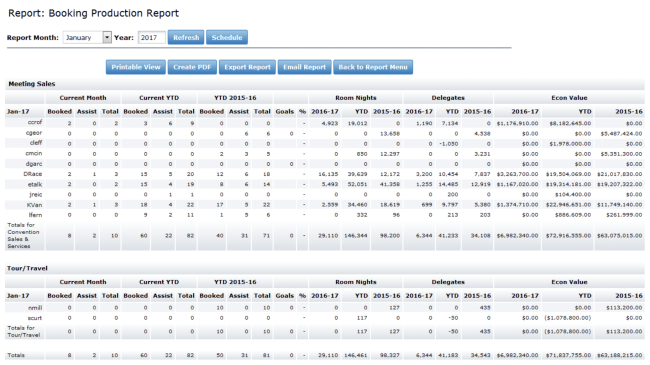
Task: Open the Report Month dropdown arrow
Action: click(x=107, y=37)
